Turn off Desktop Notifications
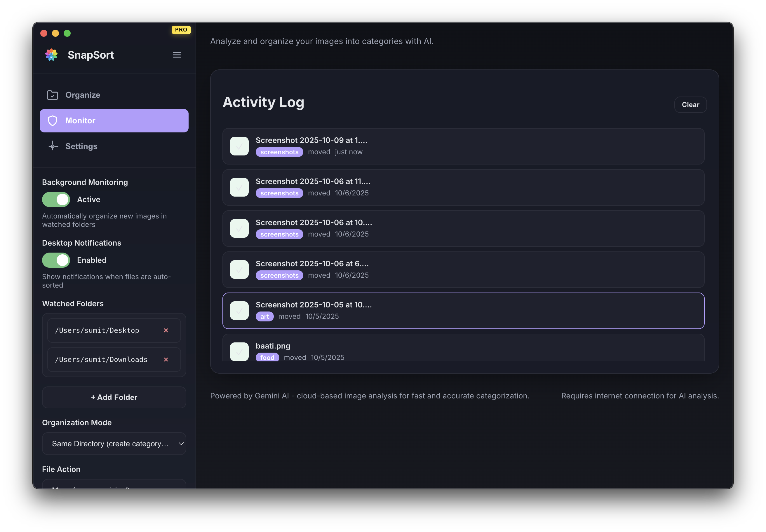766x532 pixels. [56, 260]
